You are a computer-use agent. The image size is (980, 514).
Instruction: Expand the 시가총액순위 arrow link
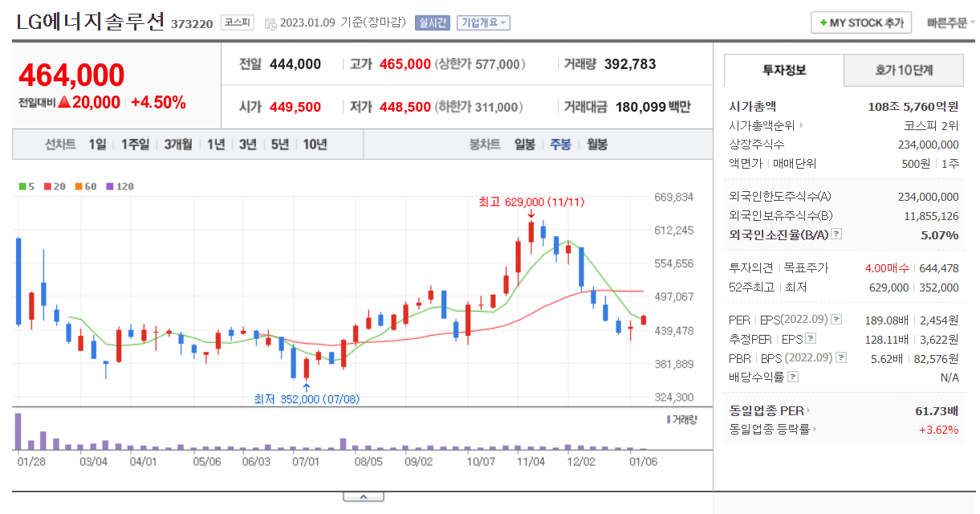800,125
